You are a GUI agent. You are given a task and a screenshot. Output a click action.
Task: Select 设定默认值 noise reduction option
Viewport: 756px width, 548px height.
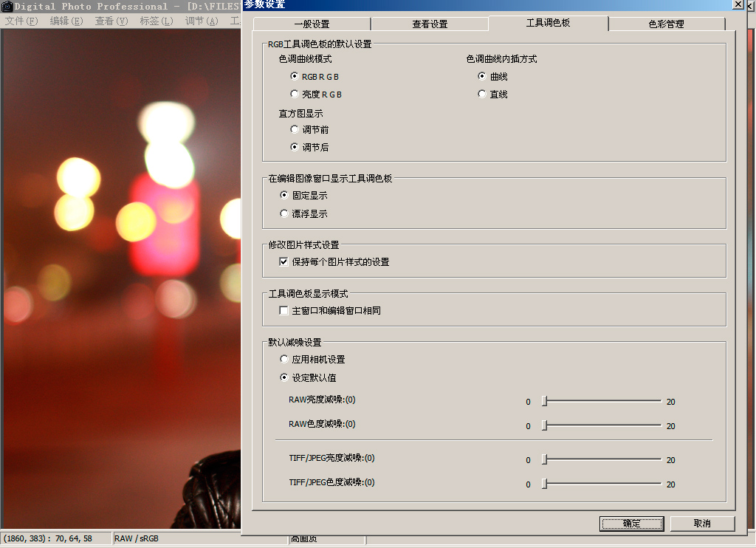284,377
